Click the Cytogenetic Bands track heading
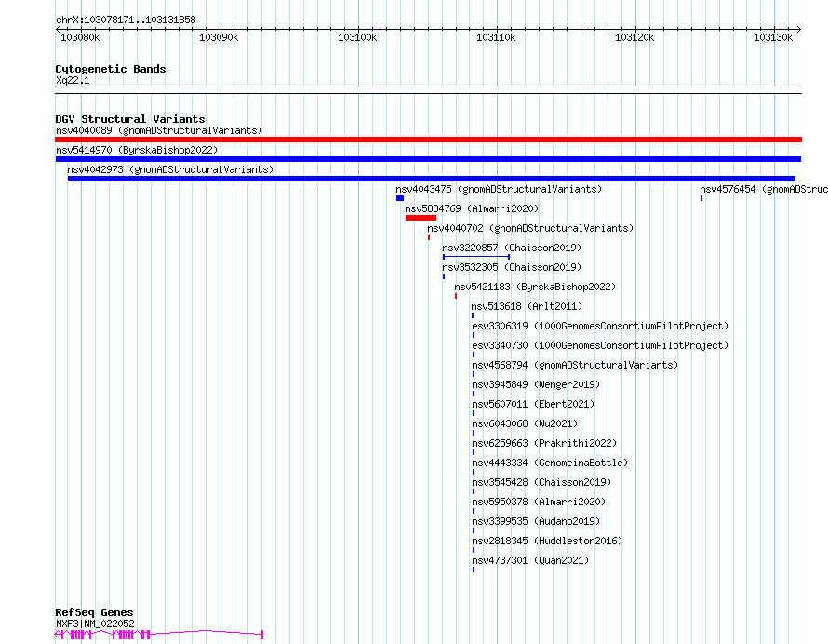Screen dimensions: 828x644 111,69
